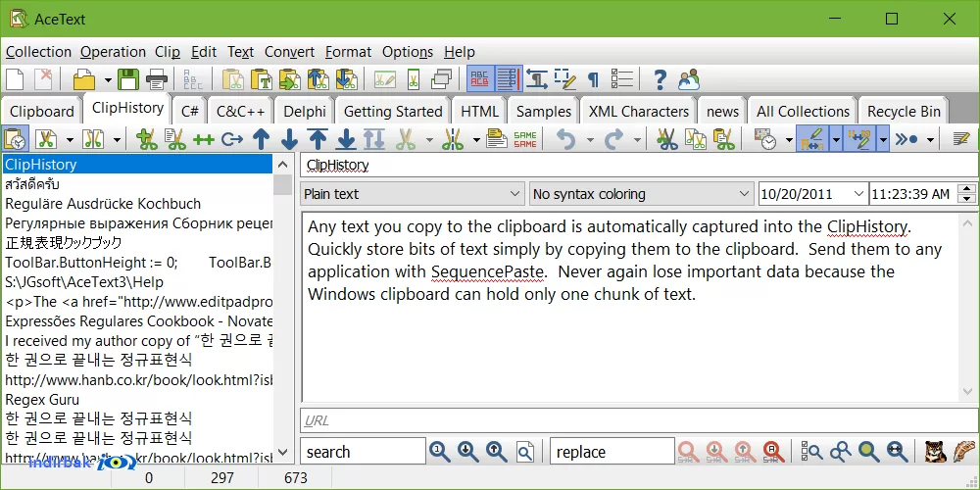980x490 pixels.
Task: Click the stacked windows icon
Action: [x=442, y=80]
